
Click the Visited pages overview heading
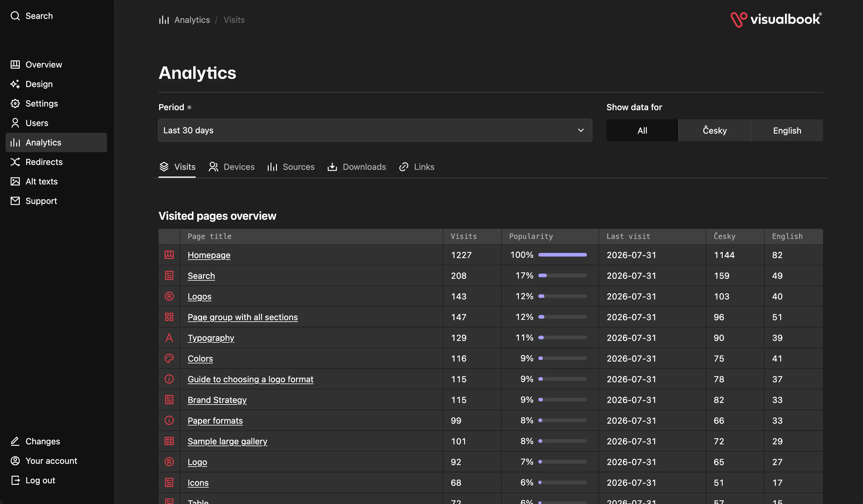[217, 216]
